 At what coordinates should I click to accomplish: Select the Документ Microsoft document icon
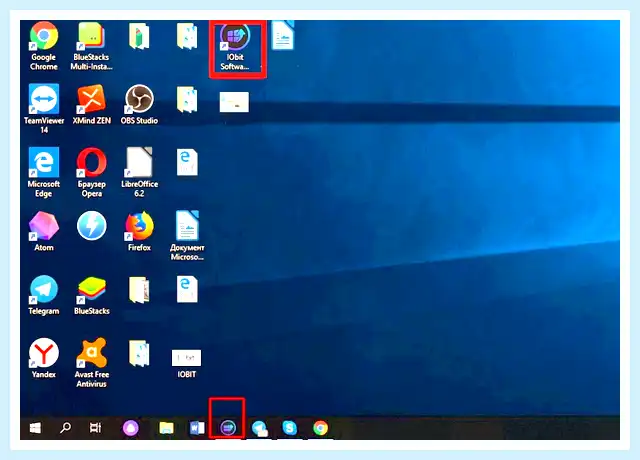pos(187,236)
